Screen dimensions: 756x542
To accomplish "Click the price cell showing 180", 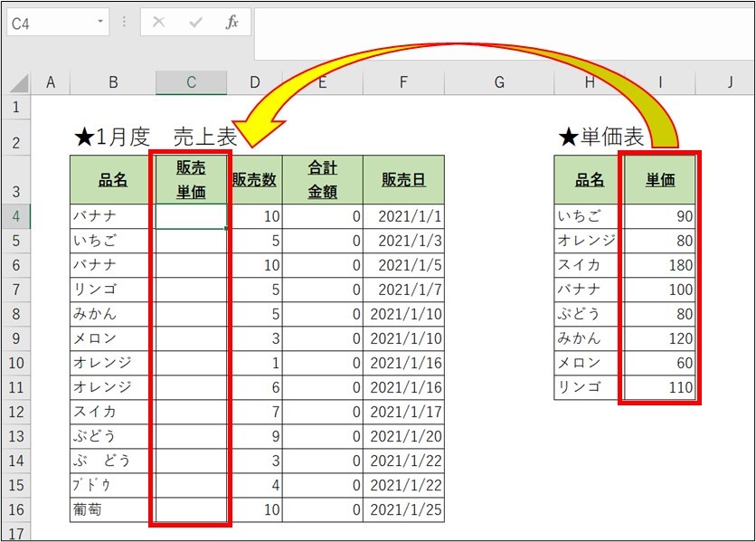I will pos(659,265).
